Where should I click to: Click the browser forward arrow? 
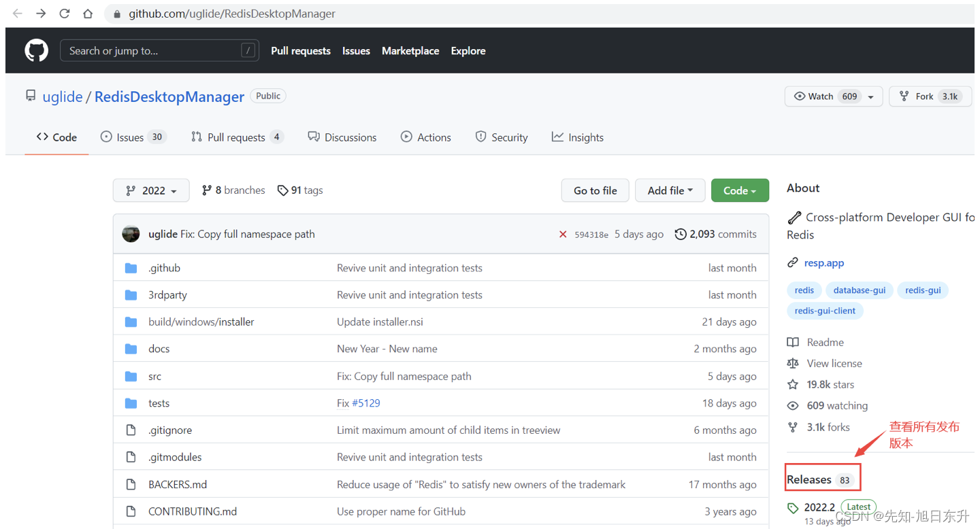41,14
